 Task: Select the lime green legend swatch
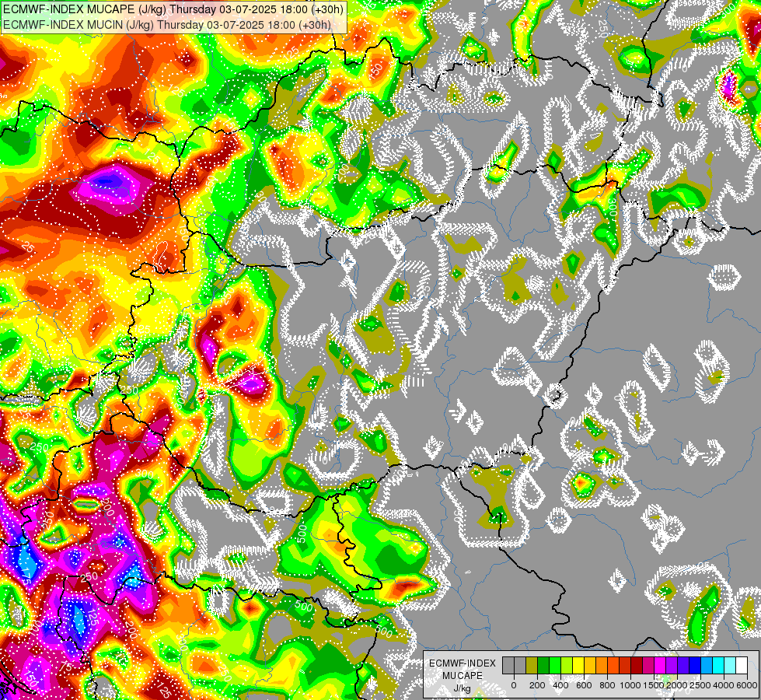pos(567,665)
